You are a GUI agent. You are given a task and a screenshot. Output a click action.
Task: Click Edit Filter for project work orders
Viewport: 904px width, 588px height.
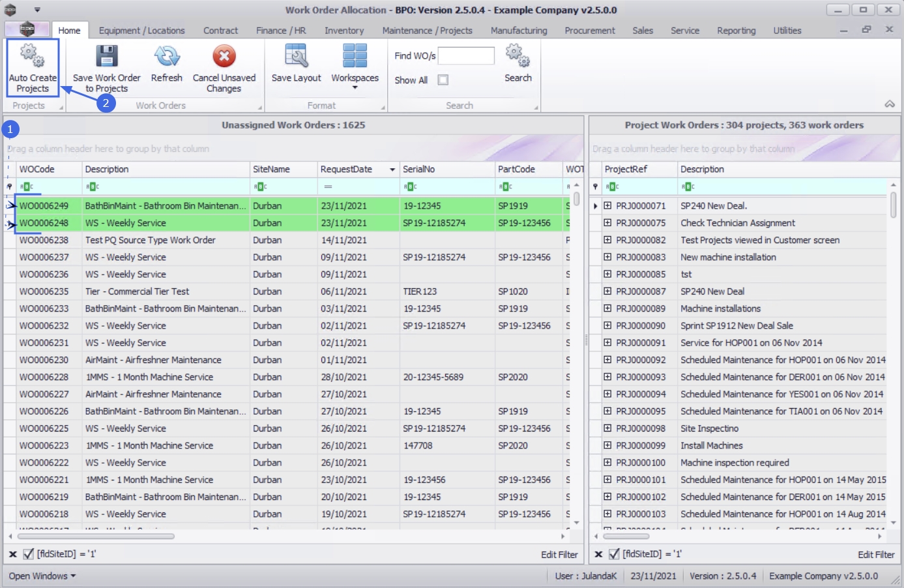[x=876, y=555]
